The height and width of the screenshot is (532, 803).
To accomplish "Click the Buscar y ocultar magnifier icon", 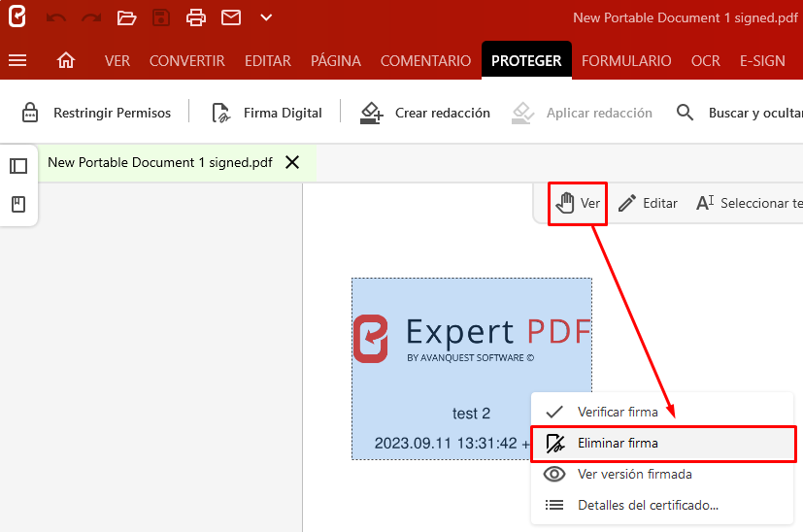I will pyautogui.click(x=685, y=113).
